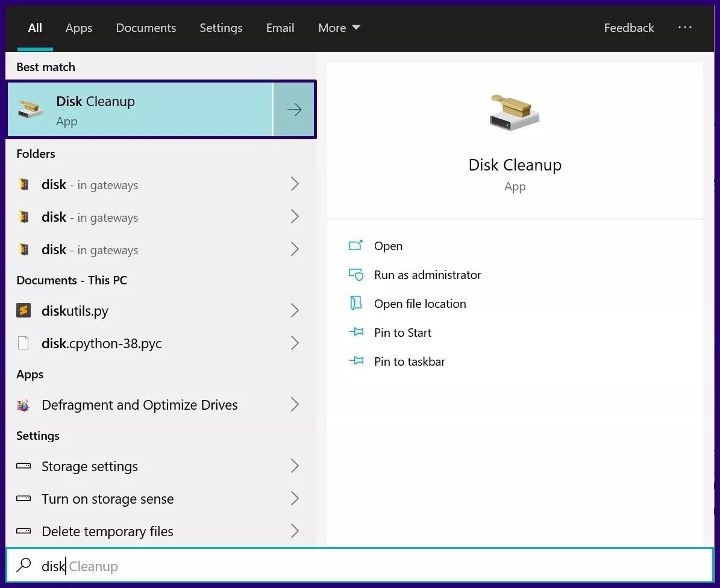Click the Feedback button
Image resolution: width=720 pixels, height=588 pixels.
tap(628, 28)
